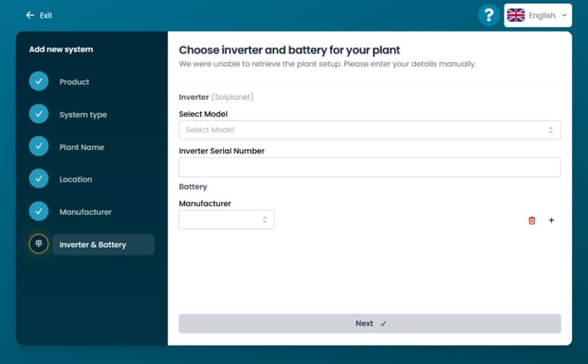
Task: Click the Inverter & Battery step icon
Action: (x=39, y=244)
